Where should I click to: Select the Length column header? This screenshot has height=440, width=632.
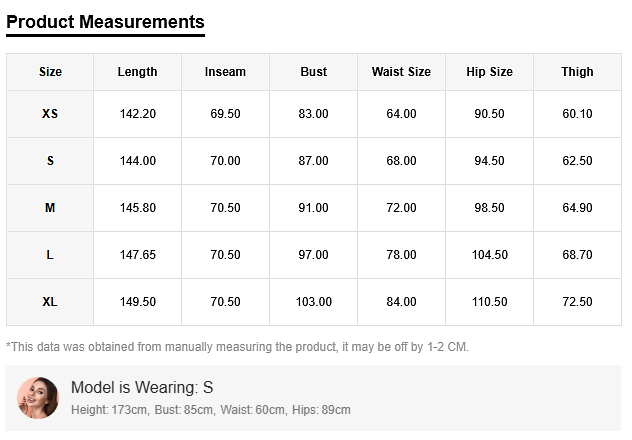(137, 72)
